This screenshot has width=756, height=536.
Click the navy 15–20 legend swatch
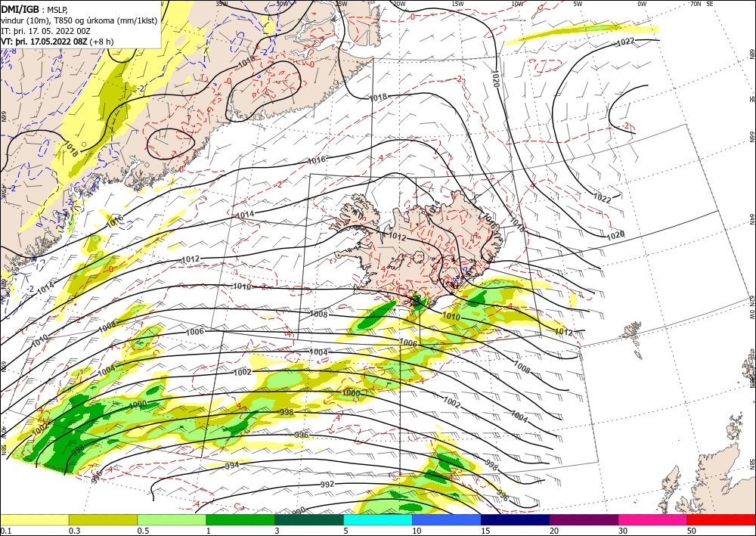coord(516,519)
